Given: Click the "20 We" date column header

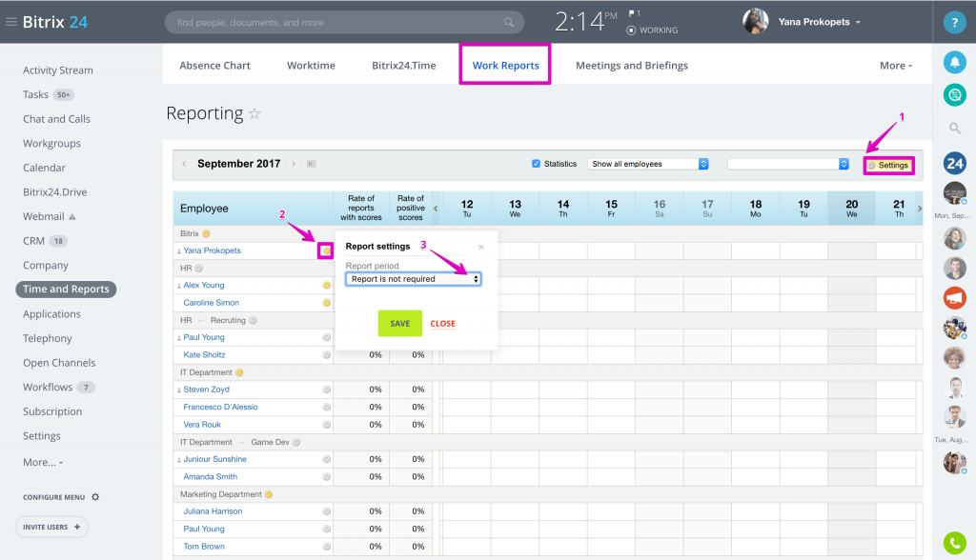Looking at the screenshot, I should point(851,208).
